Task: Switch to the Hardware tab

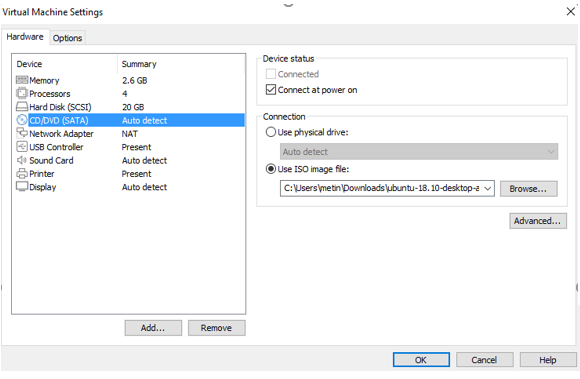Action: [25, 37]
